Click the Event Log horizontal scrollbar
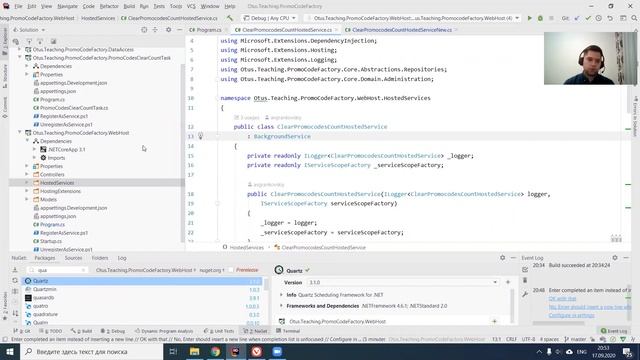 click(x=558, y=323)
